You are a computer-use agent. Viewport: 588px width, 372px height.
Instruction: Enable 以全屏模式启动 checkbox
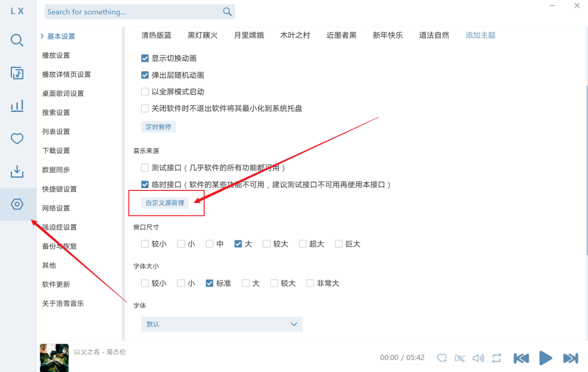(145, 92)
